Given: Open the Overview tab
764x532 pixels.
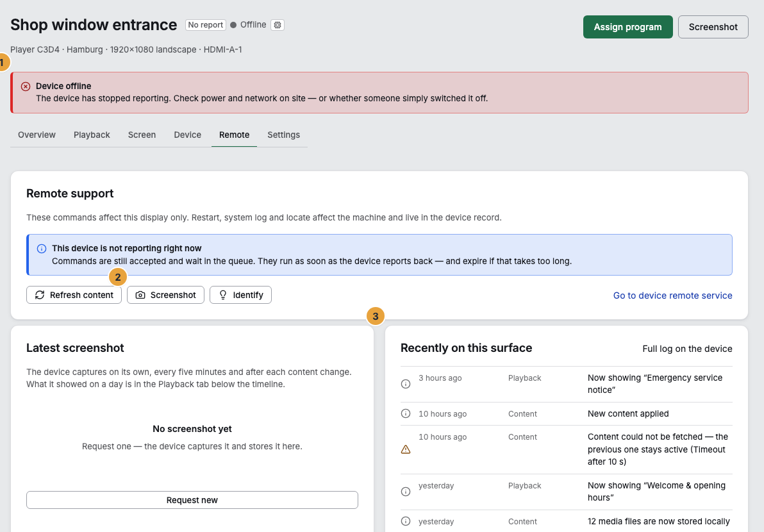Looking at the screenshot, I should point(37,135).
